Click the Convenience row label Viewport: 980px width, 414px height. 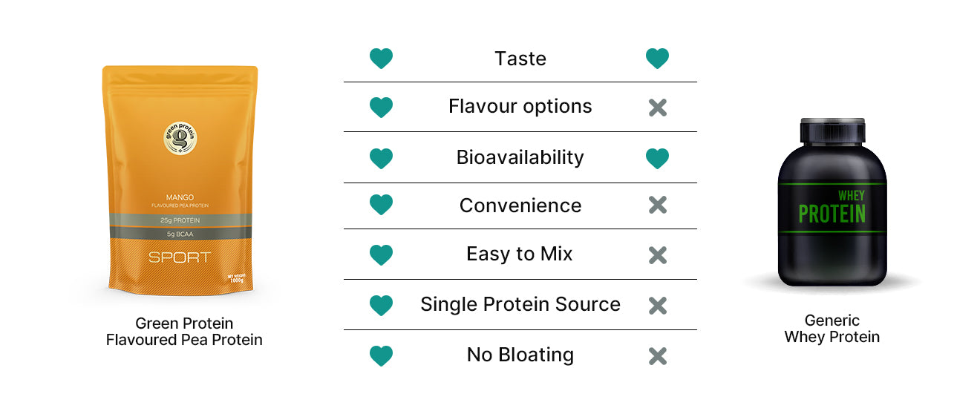point(520,205)
